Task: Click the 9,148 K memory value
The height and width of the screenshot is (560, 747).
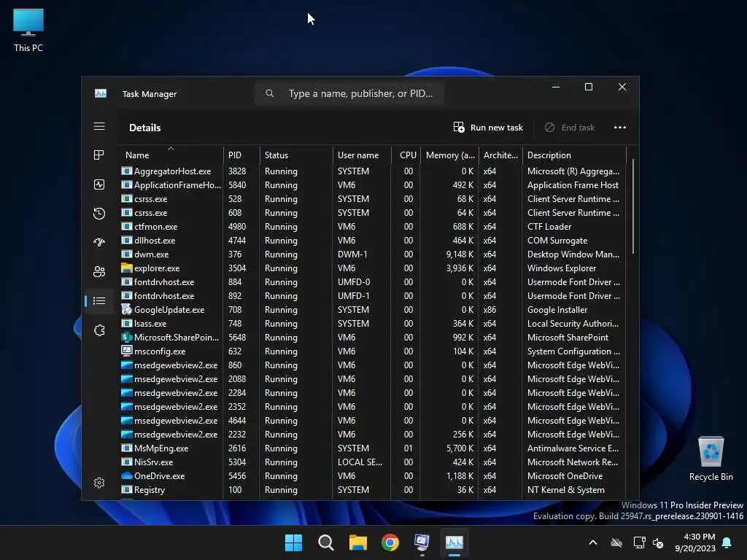Action: [x=460, y=254]
